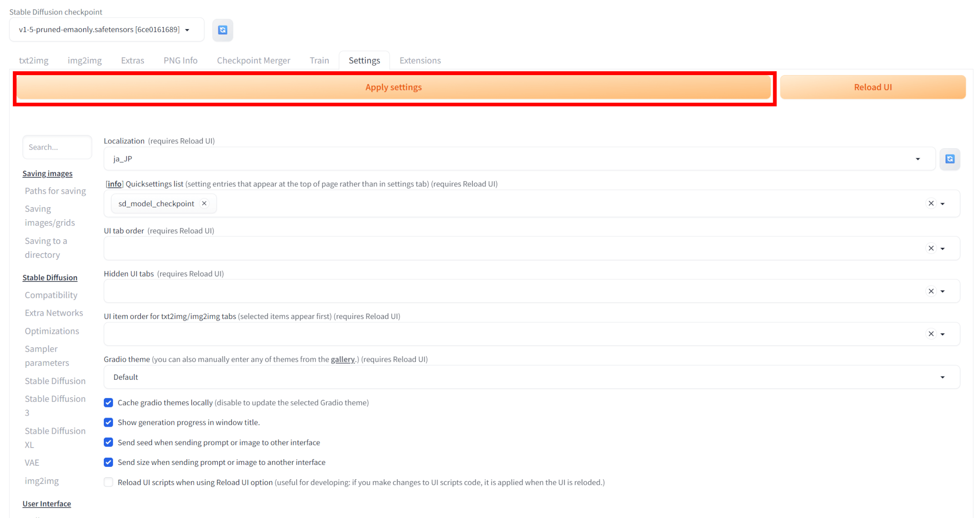Clear the UI item order field
The width and height of the screenshot is (980, 518).
click(931, 334)
